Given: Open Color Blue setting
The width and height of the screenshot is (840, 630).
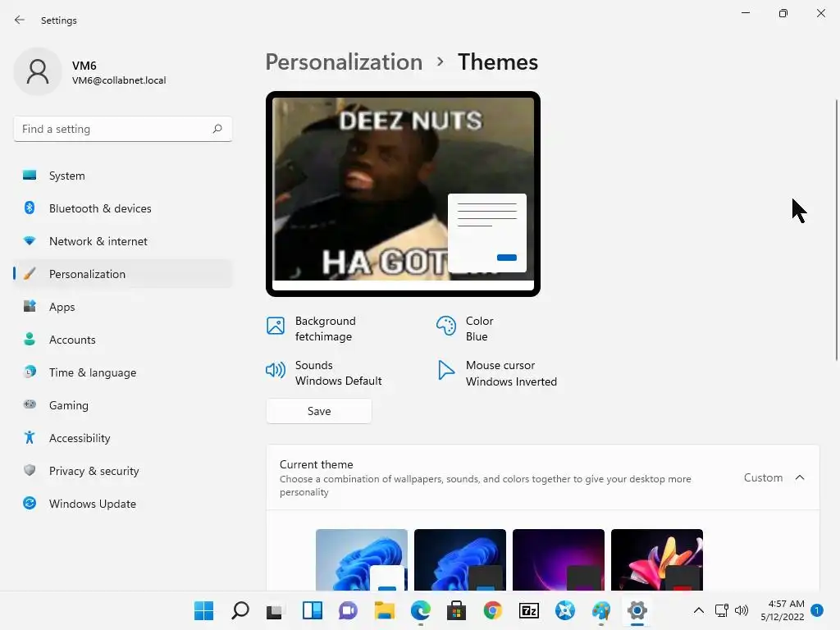Looking at the screenshot, I should pyautogui.click(x=465, y=328).
